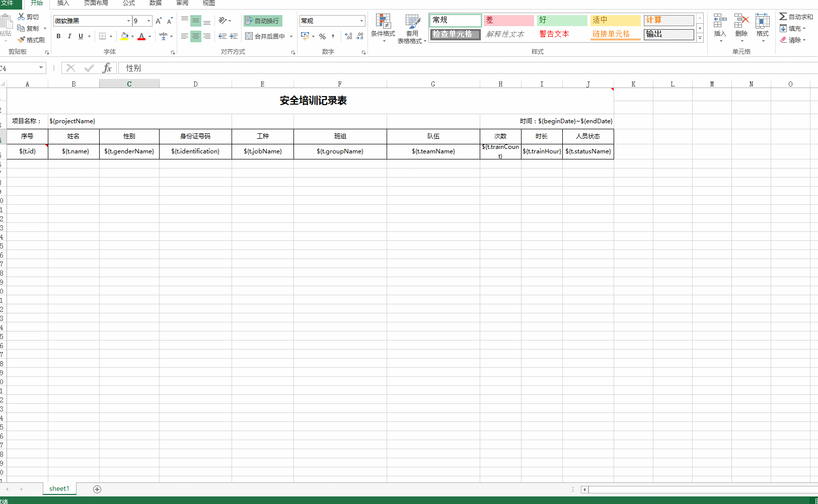Switch to the 页面布局 tab
Screen dimensions: 818x504
point(96,3)
